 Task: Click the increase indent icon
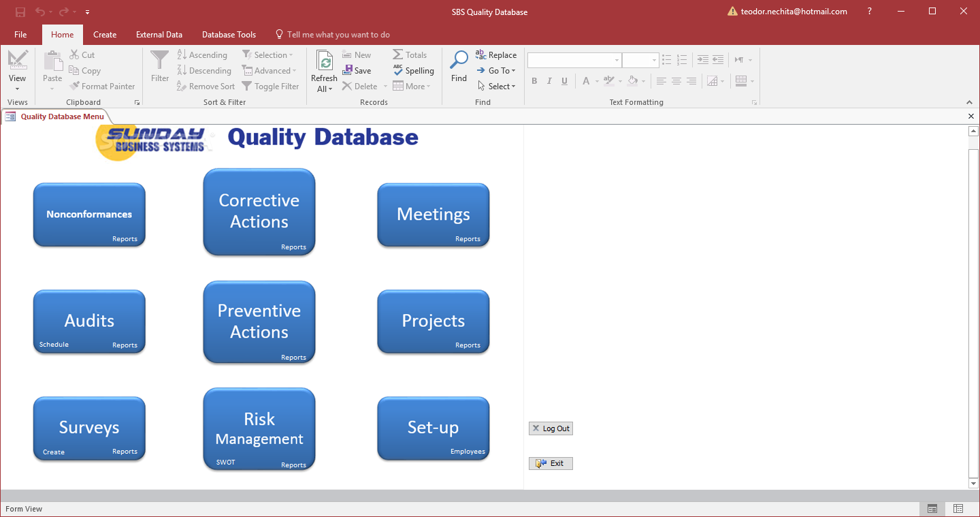tap(703, 60)
